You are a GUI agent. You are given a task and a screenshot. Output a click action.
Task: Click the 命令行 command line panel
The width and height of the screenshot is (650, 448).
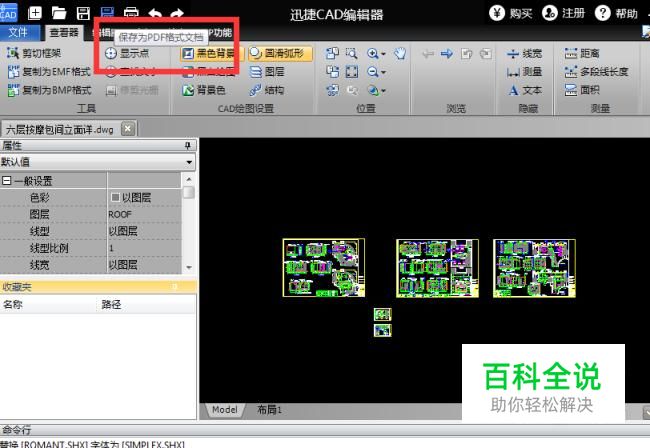click(325, 430)
